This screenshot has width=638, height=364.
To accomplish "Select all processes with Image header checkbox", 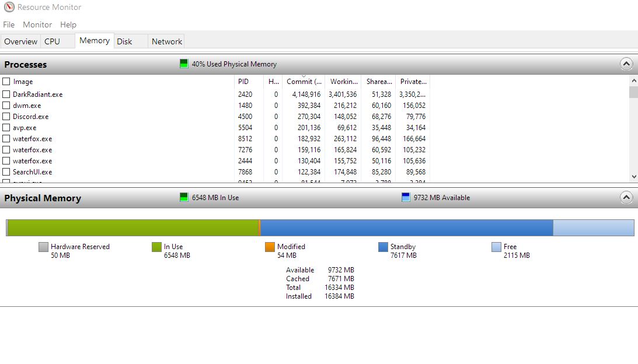I will (6, 82).
